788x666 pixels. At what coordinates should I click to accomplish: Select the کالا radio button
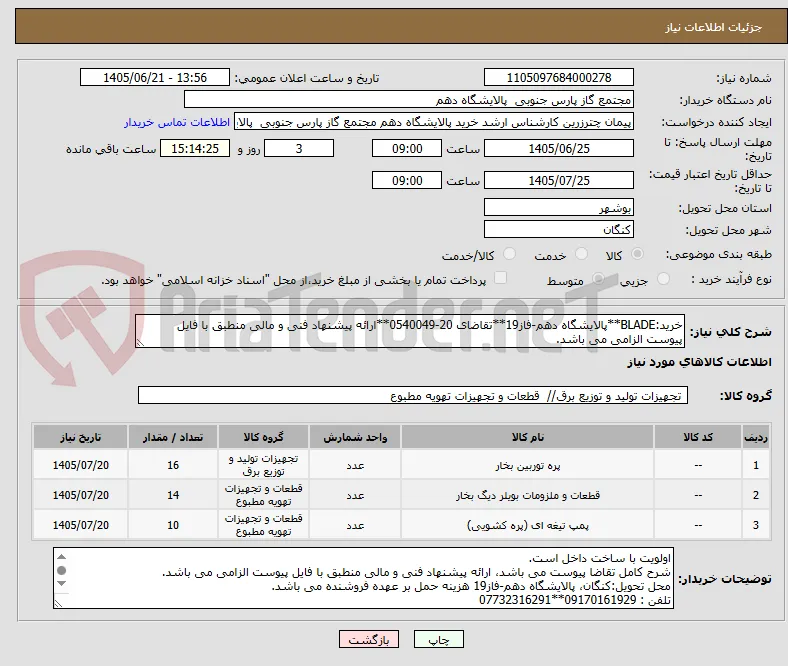637,254
